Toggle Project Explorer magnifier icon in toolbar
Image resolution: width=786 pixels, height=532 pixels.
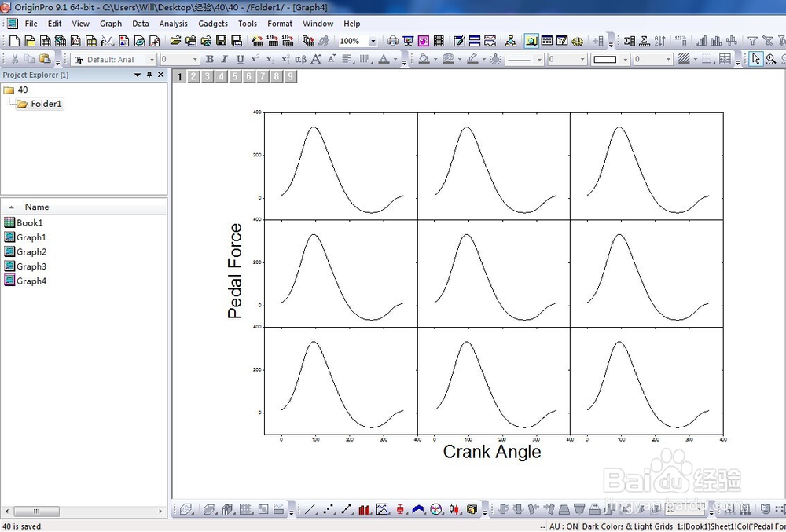[x=531, y=41]
